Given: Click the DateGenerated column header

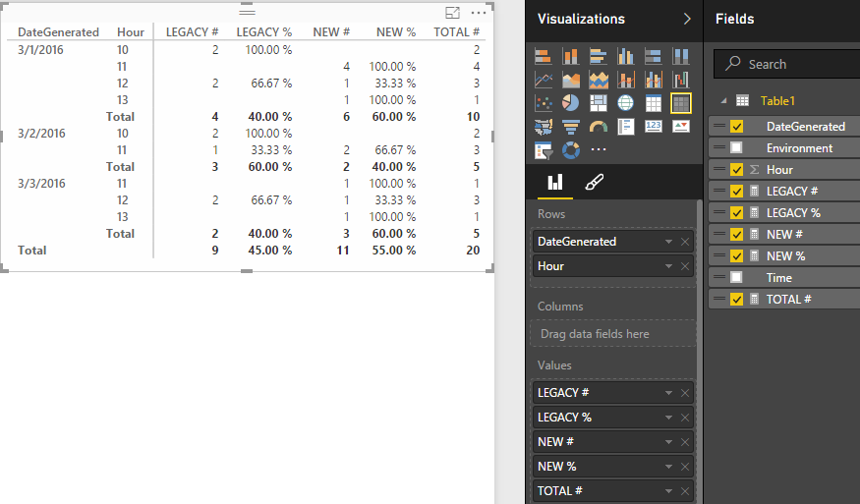Looking at the screenshot, I should click(x=58, y=32).
